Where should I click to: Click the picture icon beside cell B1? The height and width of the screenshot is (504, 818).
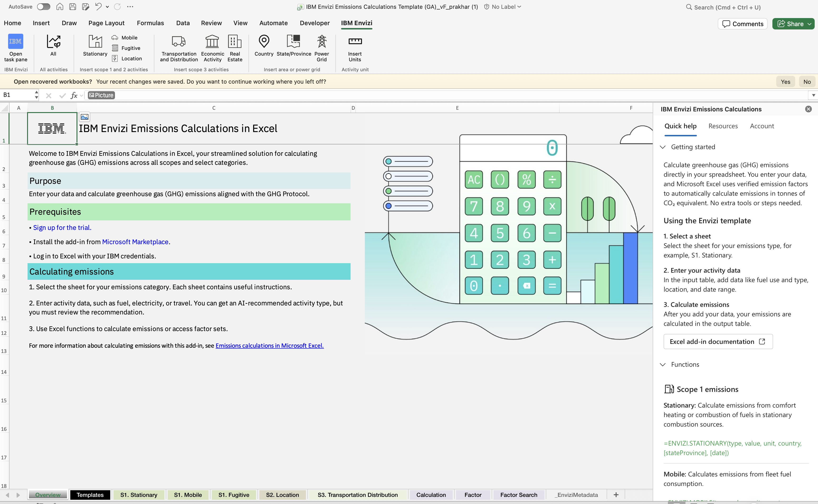pyautogui.click(x=85, y=117)
